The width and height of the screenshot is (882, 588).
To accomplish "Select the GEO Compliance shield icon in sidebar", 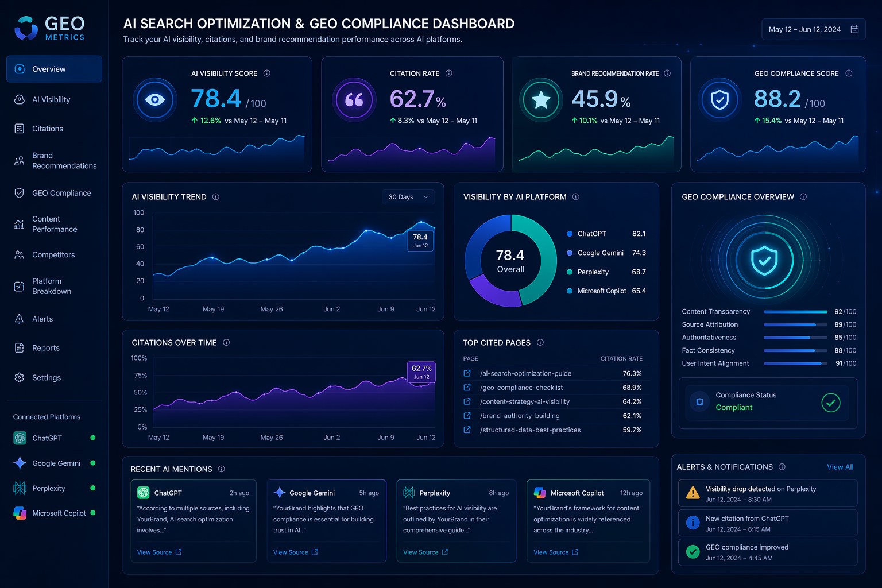I will coord(19,193).
